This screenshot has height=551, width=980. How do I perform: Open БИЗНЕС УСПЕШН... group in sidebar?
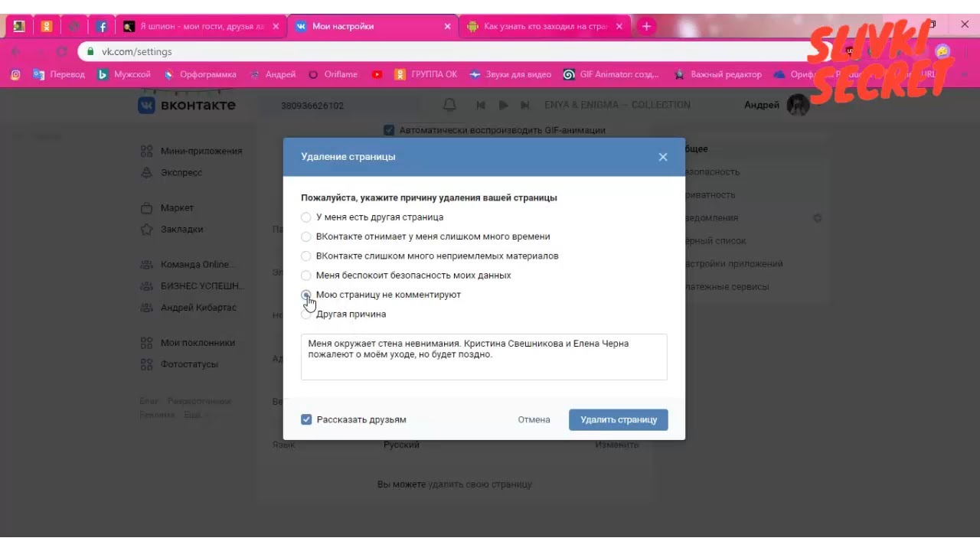click(193, 285)
